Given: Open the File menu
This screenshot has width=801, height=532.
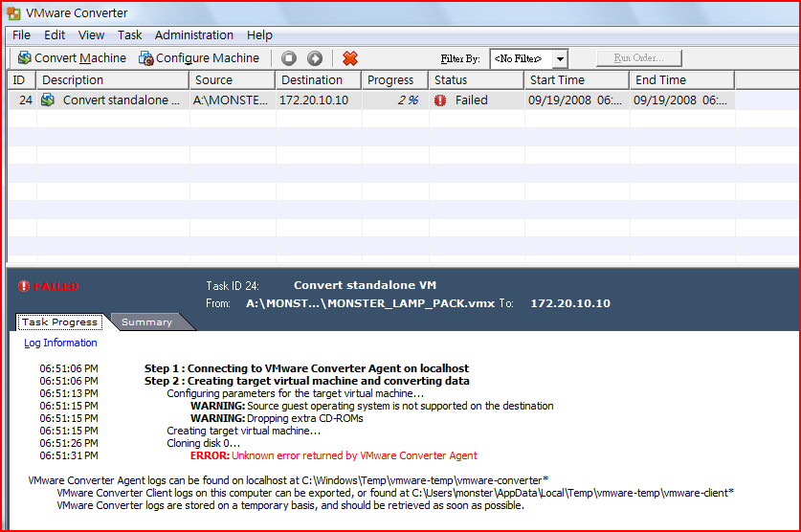Looking at the screenshot, I should point(21,35).
